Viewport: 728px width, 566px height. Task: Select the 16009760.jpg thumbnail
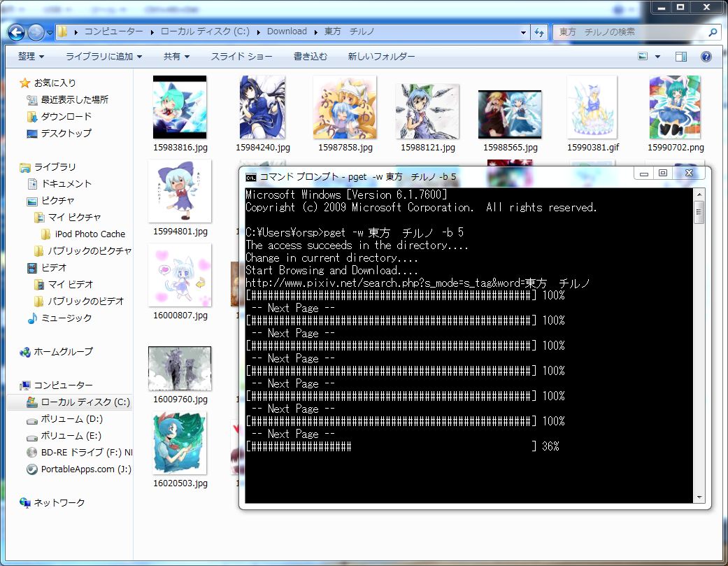tap(180, 369)
